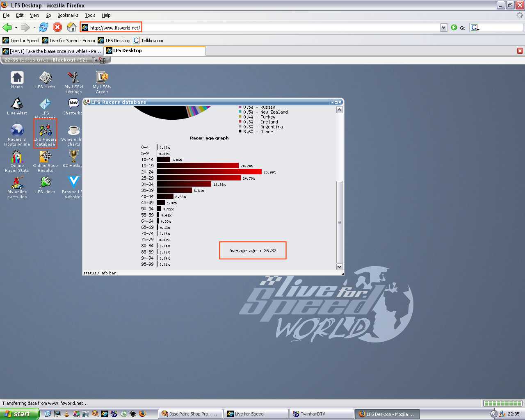Viewport: 525px width, 420px height.
Task: Open the Home desktop icon
Action: [x=17, y=80]
